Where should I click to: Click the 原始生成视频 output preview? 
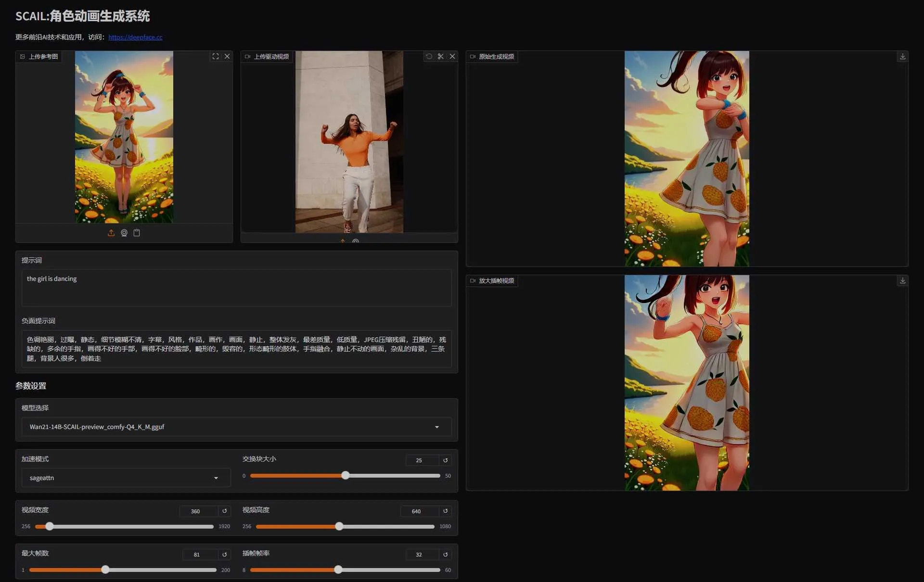pos(686,159)
